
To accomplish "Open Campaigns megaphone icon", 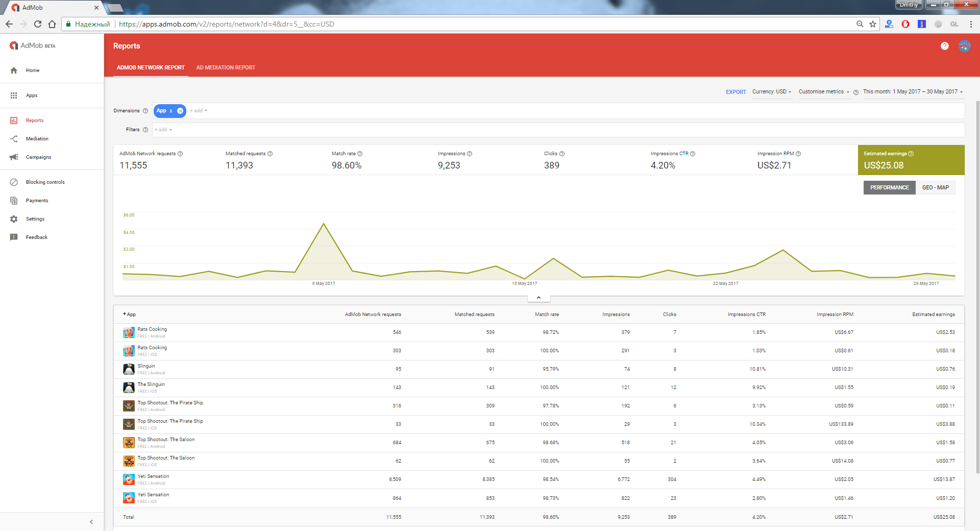I will click(14, 157).
